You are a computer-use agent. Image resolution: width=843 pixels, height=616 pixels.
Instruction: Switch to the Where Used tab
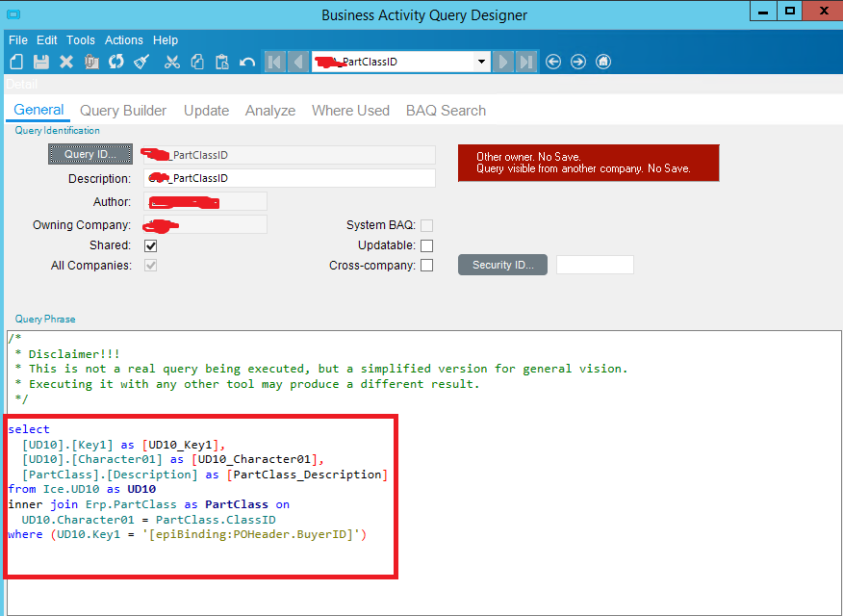(x=350, y=110)
